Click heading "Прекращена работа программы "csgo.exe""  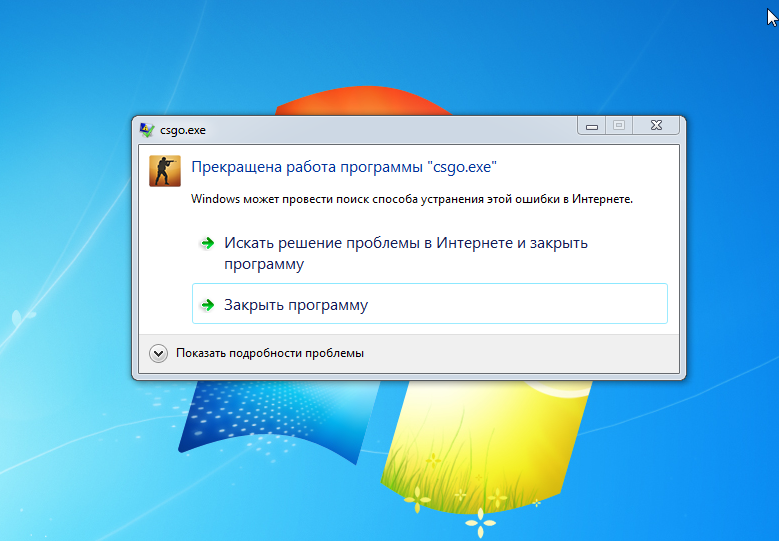[x=344, y=167]
